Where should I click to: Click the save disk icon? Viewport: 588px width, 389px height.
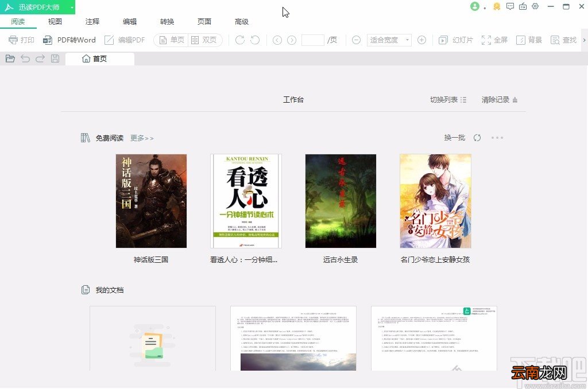pyautogui.click(x=55, y=59)
